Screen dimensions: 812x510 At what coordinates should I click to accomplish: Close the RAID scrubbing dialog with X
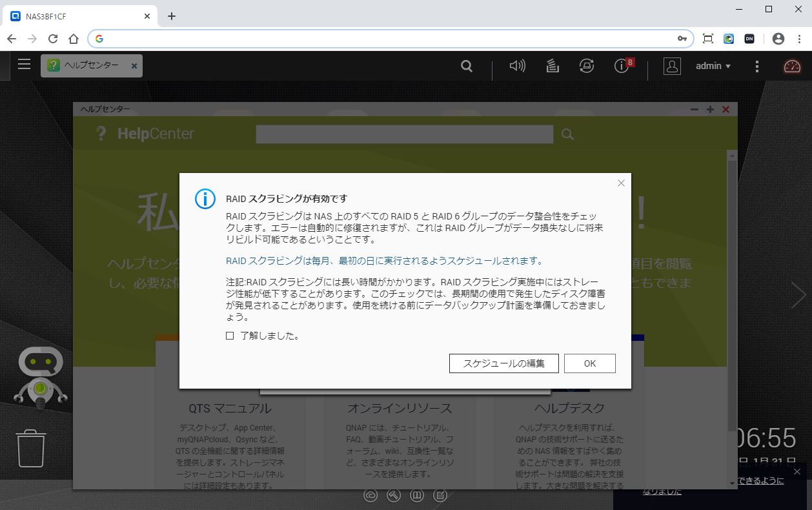[621, 183]
